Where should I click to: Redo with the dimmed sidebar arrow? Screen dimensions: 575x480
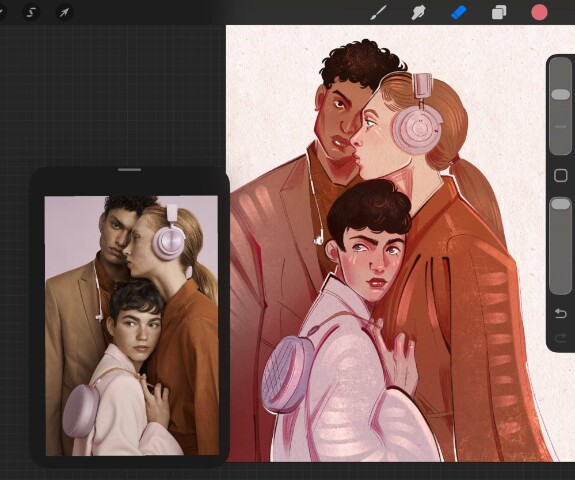tap(560, 337)
